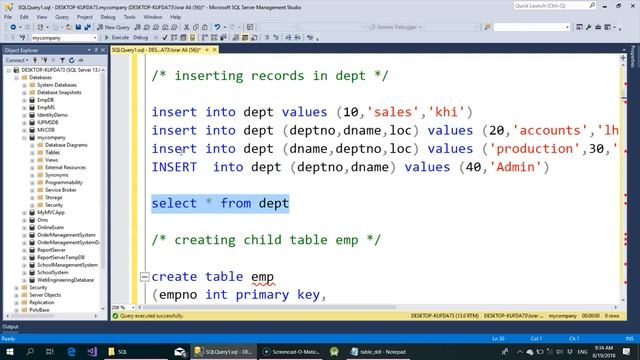Open the Connect dropdown in Object Explorer
Viewport: 640px width, 360px height.
[x=17, y=60]
